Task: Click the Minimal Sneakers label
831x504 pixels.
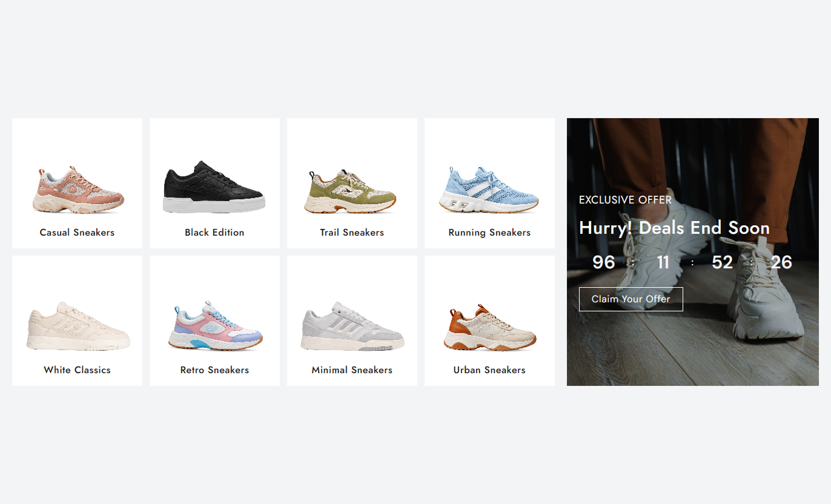Action: [x=352, y=370]
